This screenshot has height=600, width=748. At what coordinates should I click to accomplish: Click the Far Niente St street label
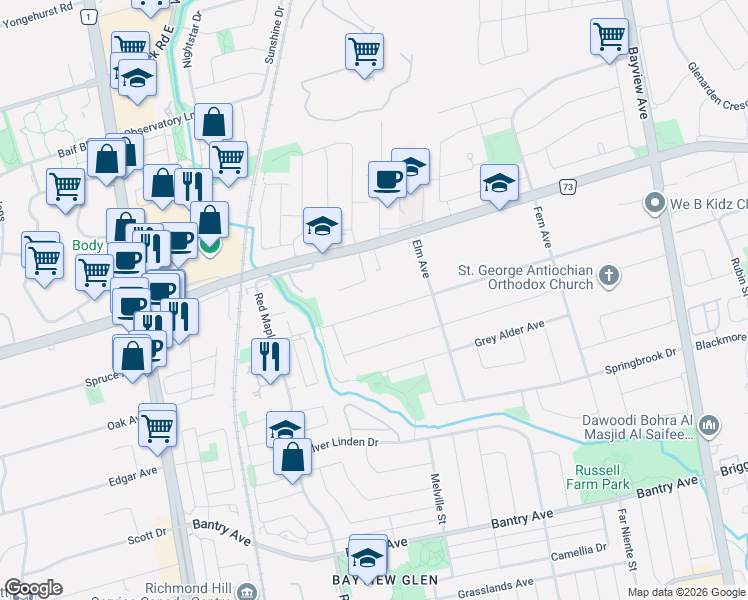[627, 539]
